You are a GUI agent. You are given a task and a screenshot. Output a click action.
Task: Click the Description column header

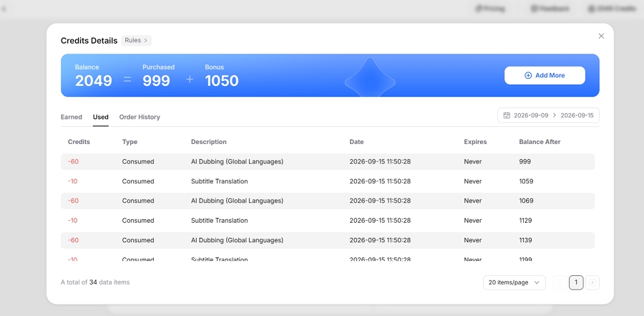click(209, 142)
